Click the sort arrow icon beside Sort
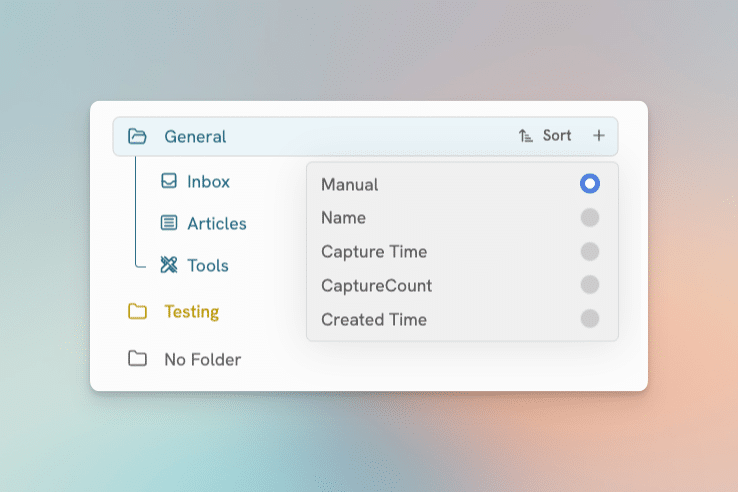This screenshot has height=492, width=738. tap(525, 136)
